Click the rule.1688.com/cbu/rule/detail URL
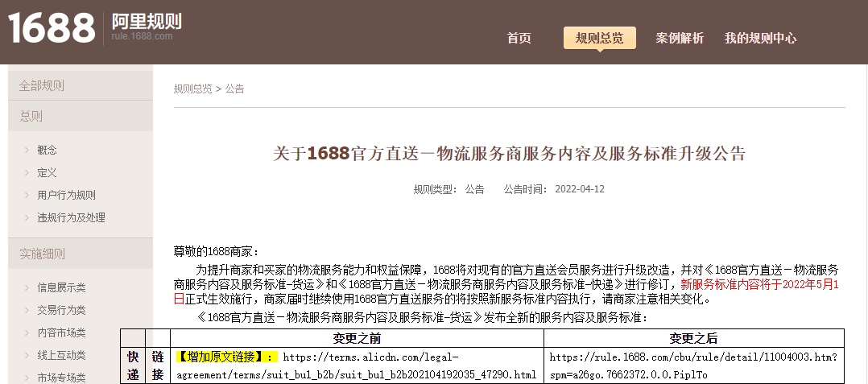The image size is (868, 384). [693, 365]
